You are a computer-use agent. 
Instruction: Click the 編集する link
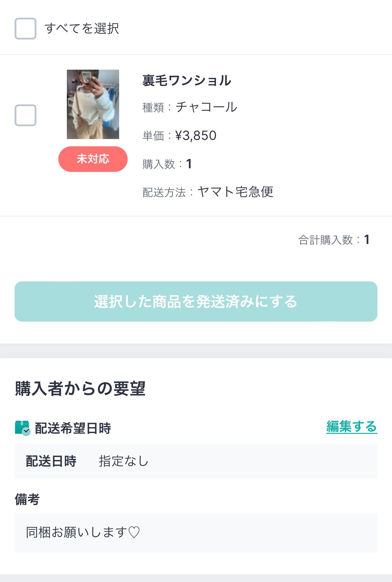[352, 427]
